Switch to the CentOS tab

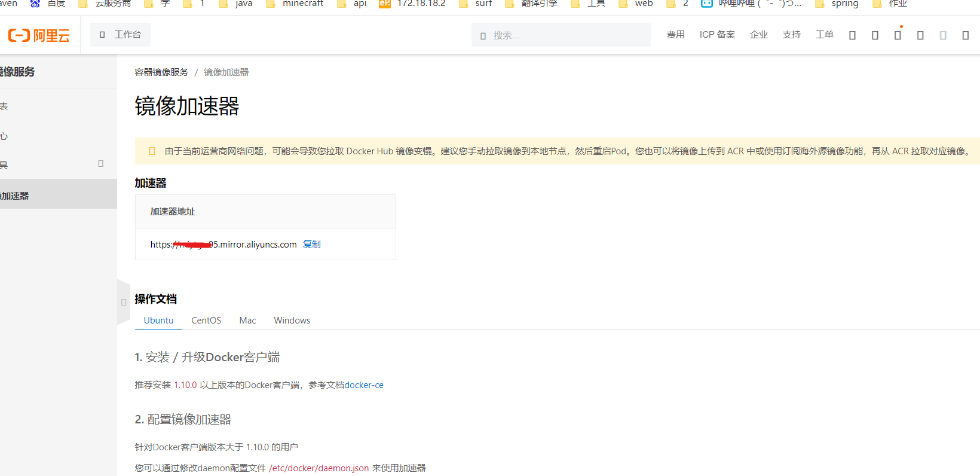coord(206,321)
